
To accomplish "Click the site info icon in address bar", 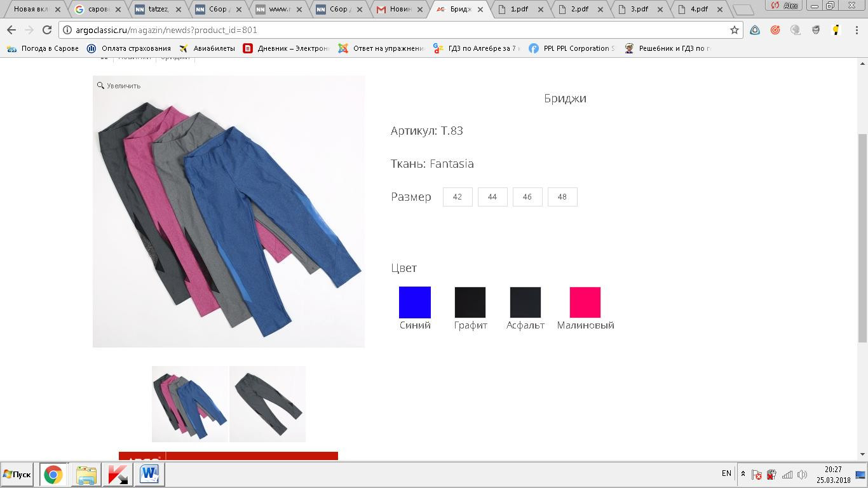I will (x=67, y=30).
